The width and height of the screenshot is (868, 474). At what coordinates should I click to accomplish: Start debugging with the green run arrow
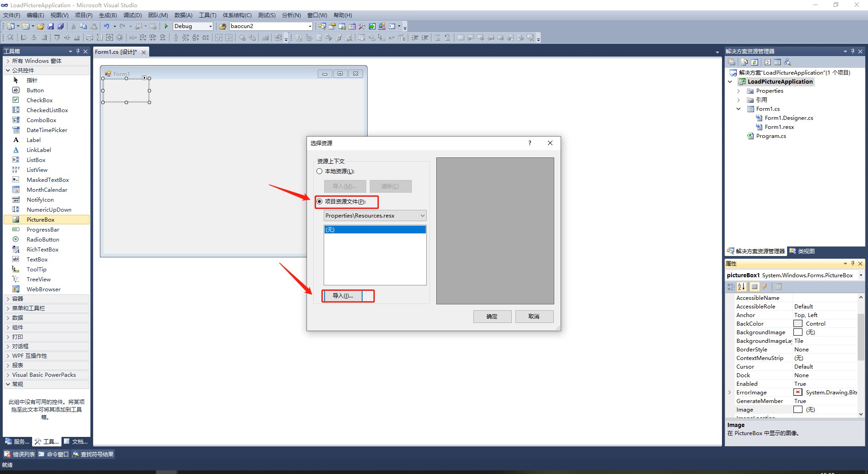click(x=166, y=26)
